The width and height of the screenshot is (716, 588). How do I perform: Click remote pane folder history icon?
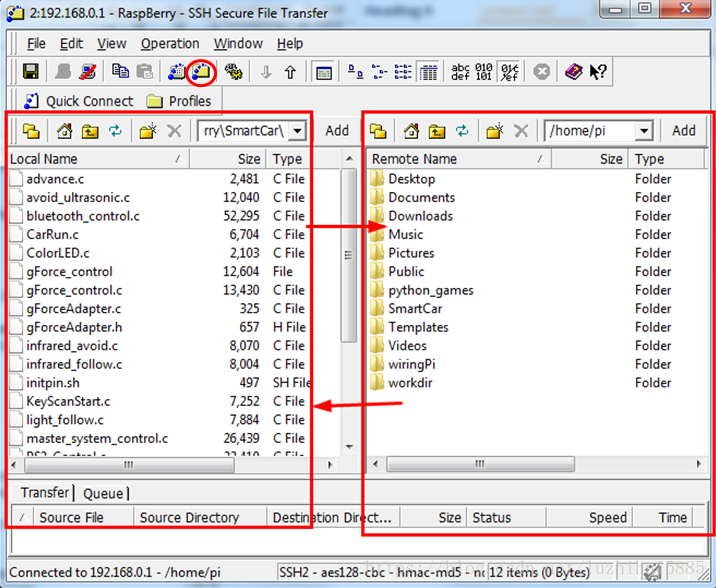(378, 131)
